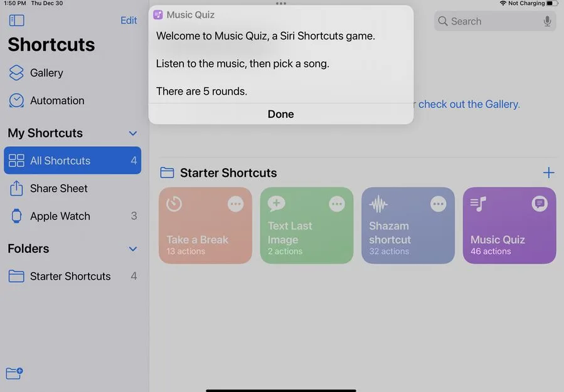Click the '46 actions' label

coord(491,252)
